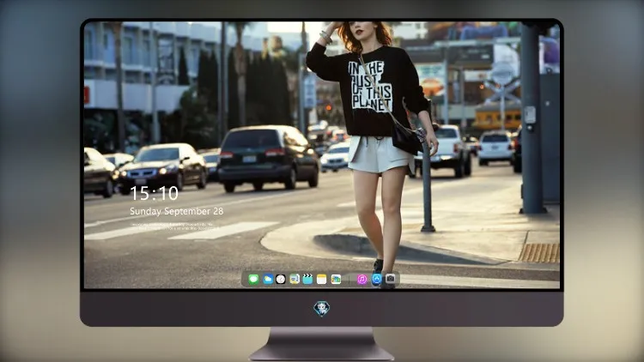Open the Clock app in dock

click(281, 279)
